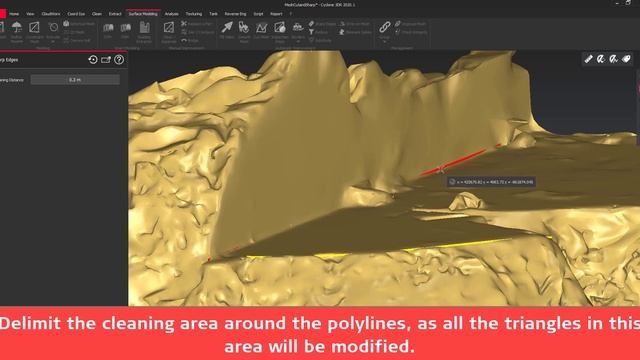Click the Smooth Mesh icon

tap(244, 27)
